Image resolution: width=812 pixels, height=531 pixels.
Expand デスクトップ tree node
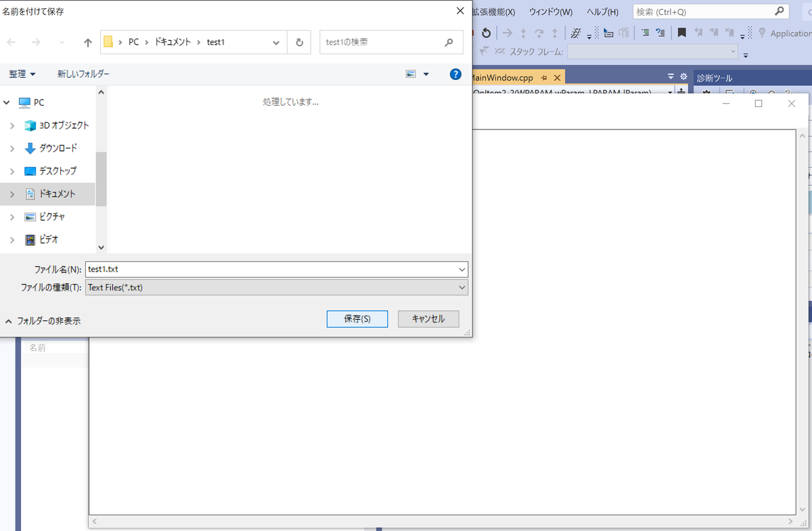12,171
